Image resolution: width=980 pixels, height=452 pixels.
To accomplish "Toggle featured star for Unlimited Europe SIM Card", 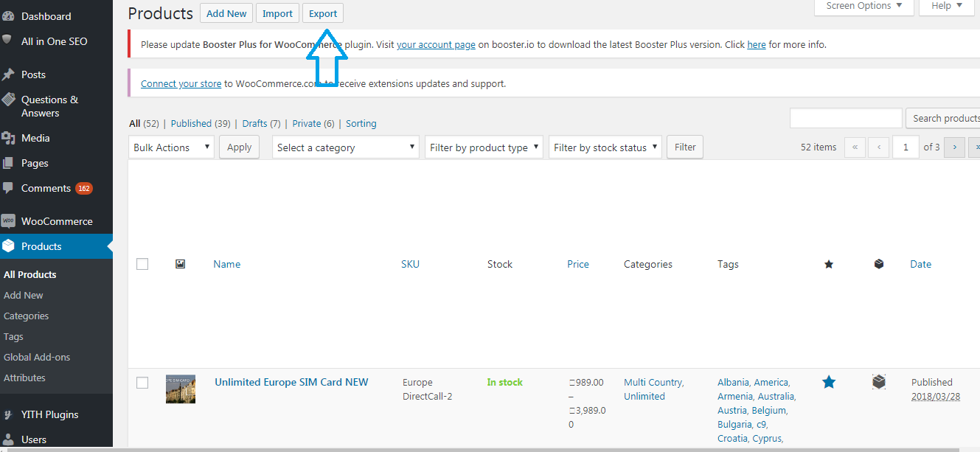I will 829,382.
